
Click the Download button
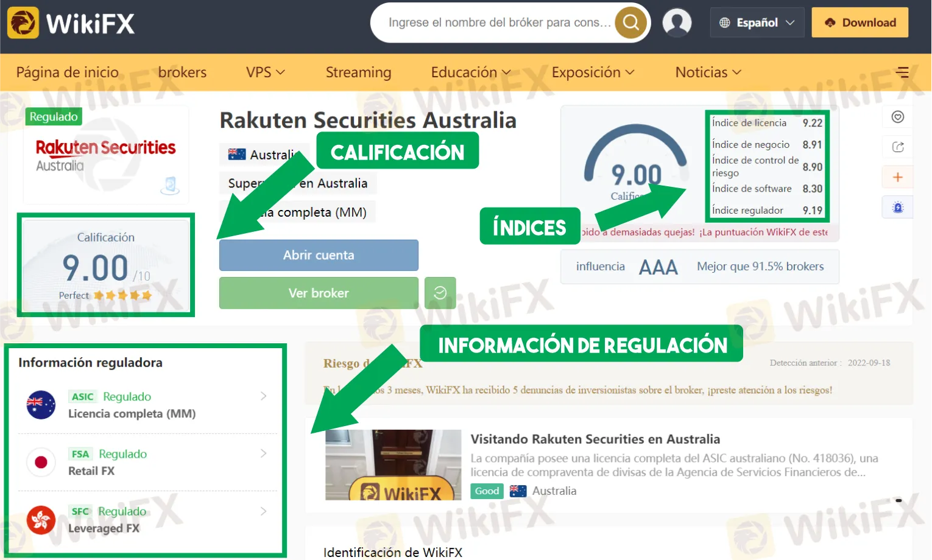[860, 23]
